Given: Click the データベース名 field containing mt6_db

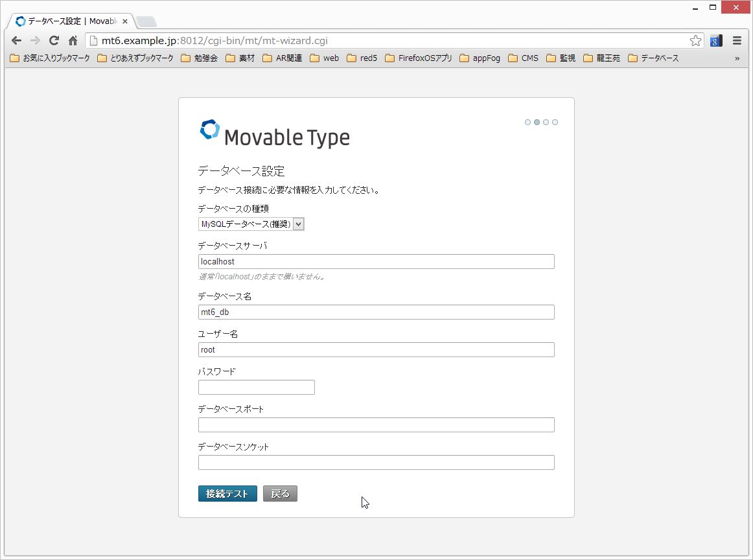Looking at the screenshot, I should pos(376,312).
